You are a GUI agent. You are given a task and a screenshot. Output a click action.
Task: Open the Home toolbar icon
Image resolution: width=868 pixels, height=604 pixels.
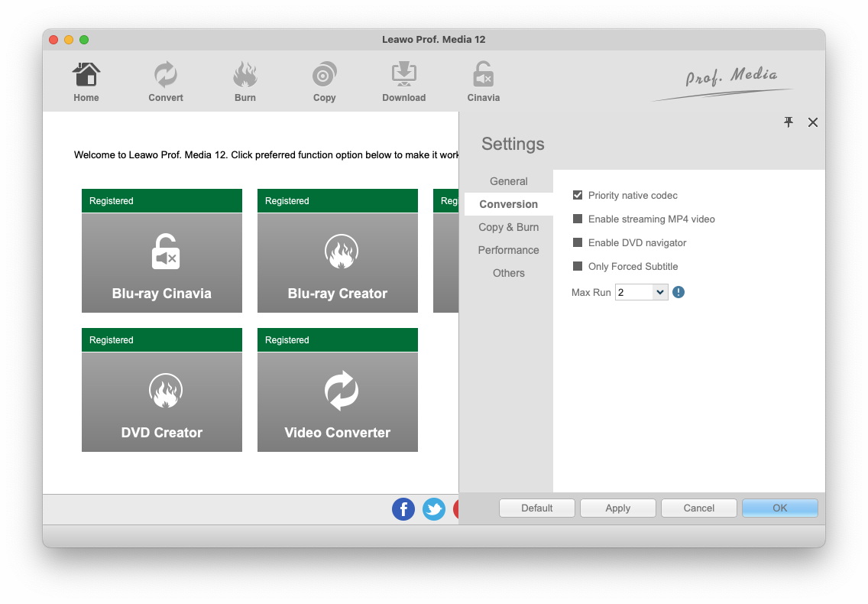tap(86, 76)
